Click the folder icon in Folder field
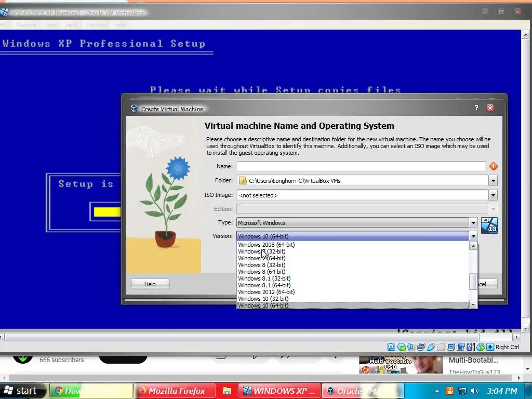The image size is (532, 399). [x=243, y=180]
